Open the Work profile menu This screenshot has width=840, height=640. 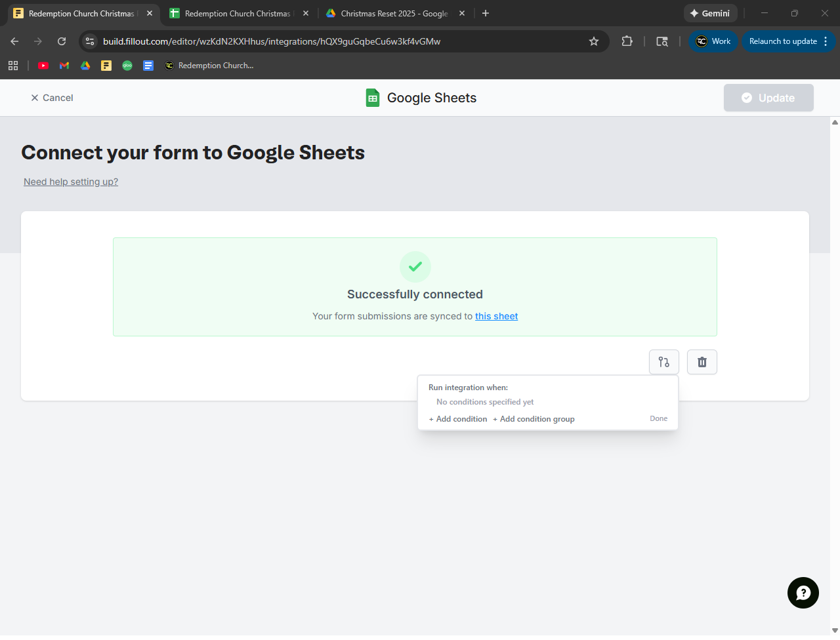(713, 41)
